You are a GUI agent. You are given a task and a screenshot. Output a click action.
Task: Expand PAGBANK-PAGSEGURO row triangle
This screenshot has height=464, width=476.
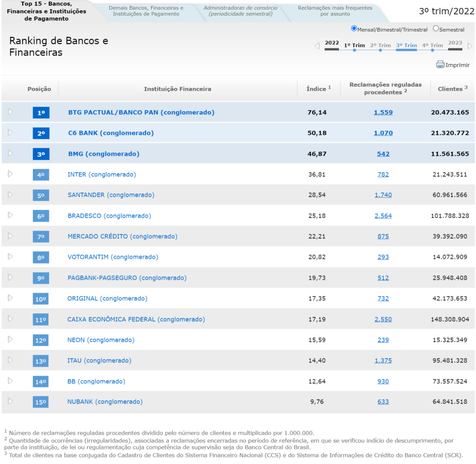coord(10,277)
